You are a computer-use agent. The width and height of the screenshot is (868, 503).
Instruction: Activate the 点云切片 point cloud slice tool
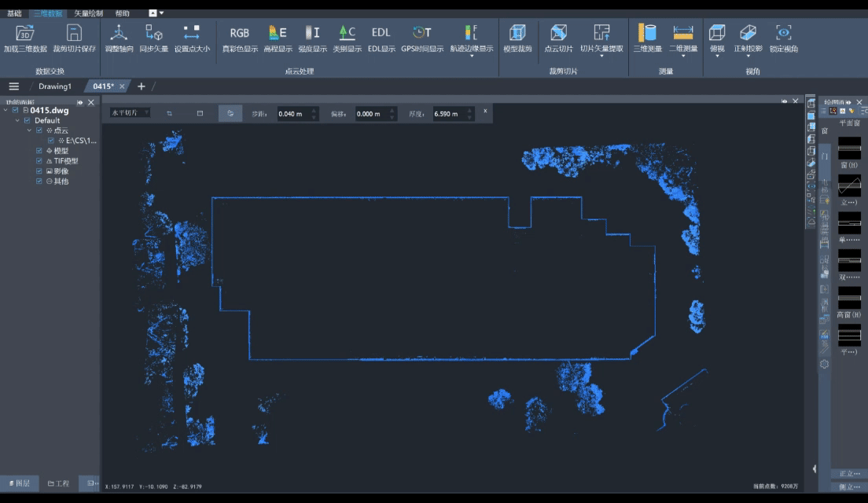[x=558, y=33]
